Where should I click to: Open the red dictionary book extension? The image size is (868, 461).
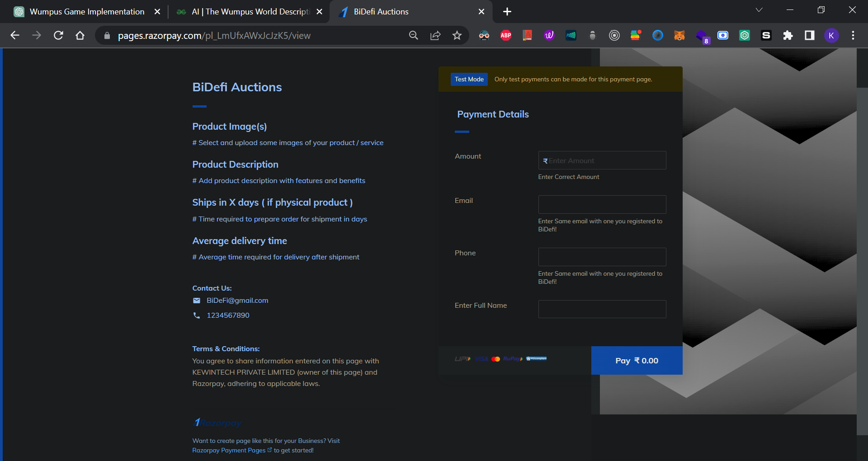(528, 35)
